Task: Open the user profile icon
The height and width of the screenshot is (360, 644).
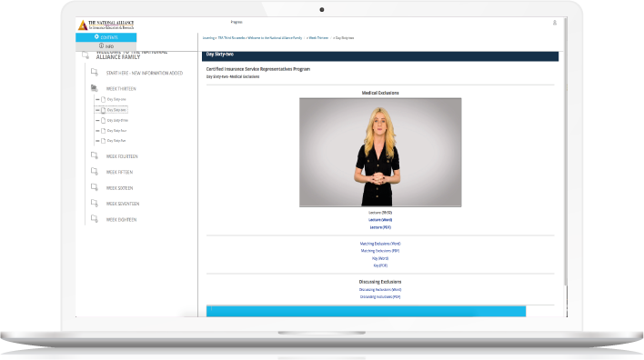Action: pyautogui.click(x=555, y=23)
